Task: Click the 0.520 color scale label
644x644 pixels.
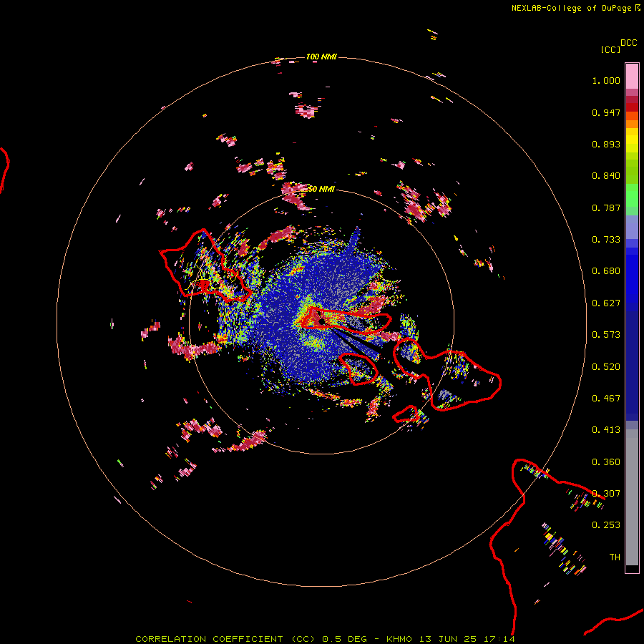Action: 606,367
